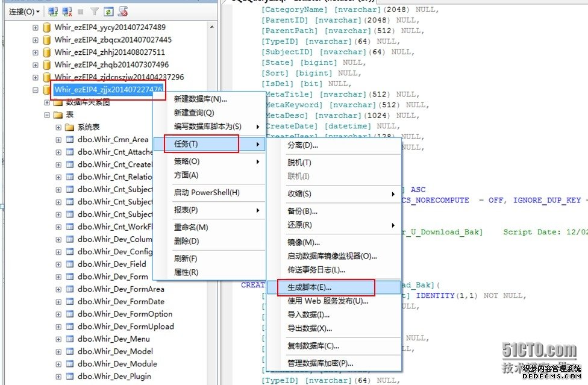Click the green Refresh toolbar icon
The width and height of the screenshot is (588, 385).
coord(108,11)
